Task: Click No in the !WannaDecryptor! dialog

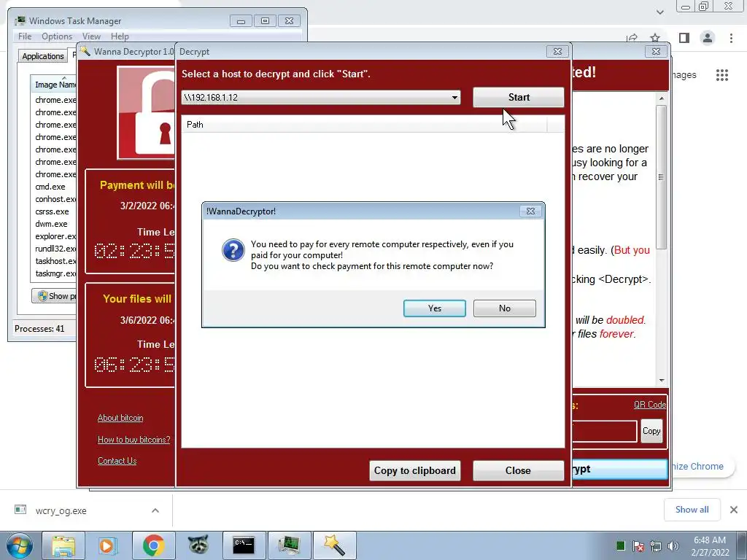Action: pos(505,308)
